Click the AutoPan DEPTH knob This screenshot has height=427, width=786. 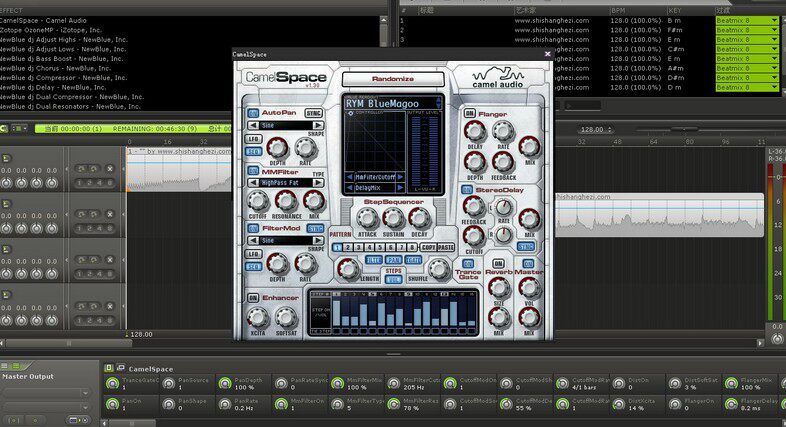277,148
